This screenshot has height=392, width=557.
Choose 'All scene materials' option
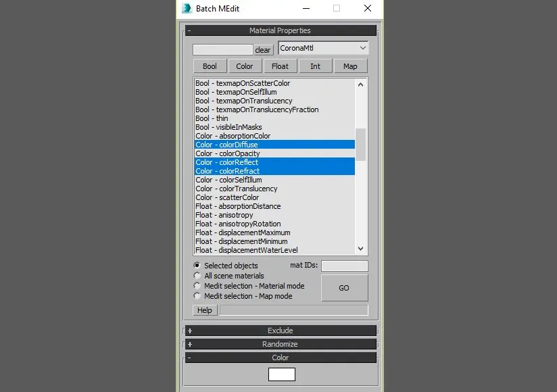click(197, 276)
